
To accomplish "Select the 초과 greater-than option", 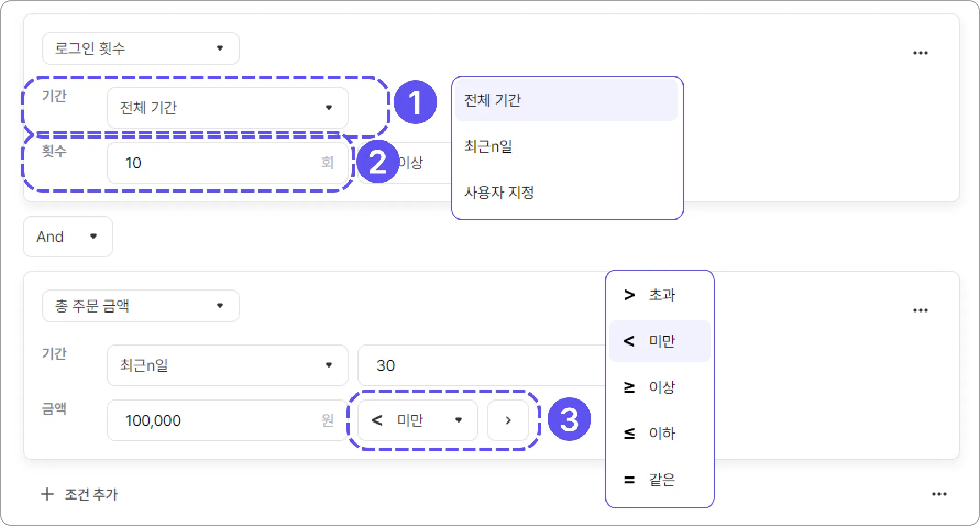I will [659, 295].
